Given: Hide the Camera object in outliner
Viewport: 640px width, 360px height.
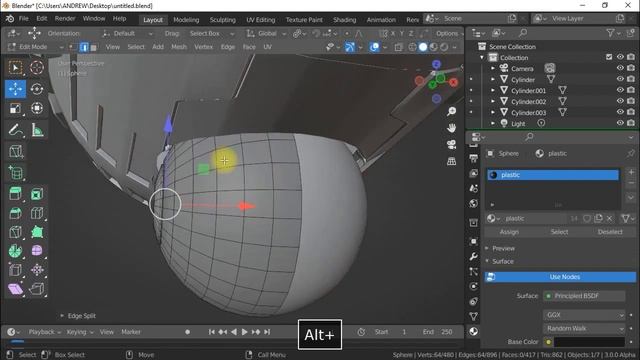Looking at the screenshot, I should click(x=620, y=68).
